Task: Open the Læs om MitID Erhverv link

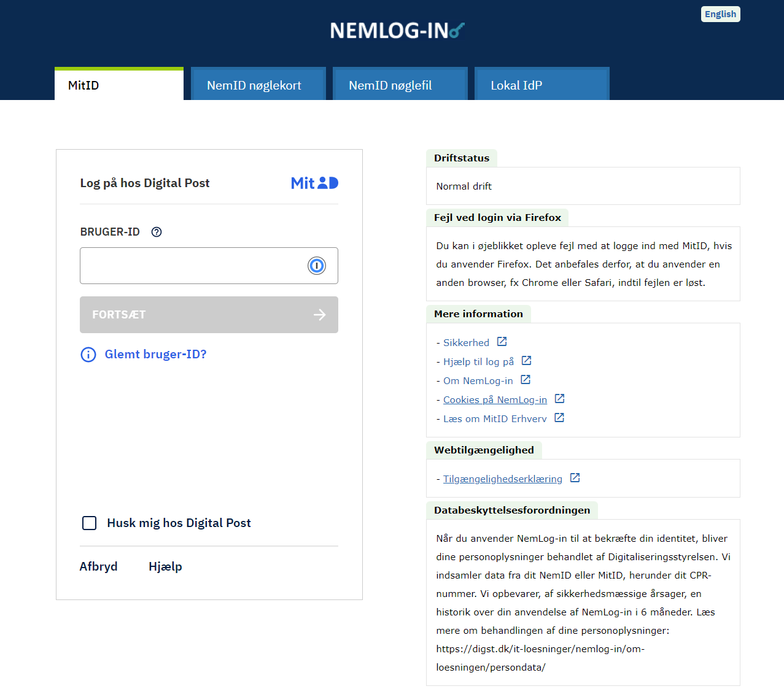Action: point(495,418)
